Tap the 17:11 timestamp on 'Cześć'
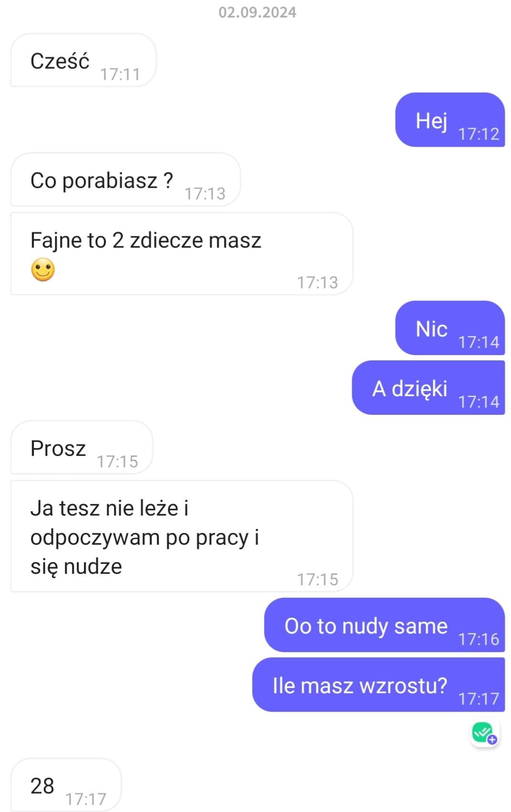The height and width of the screenshot is (812, 511). point(120,74)
